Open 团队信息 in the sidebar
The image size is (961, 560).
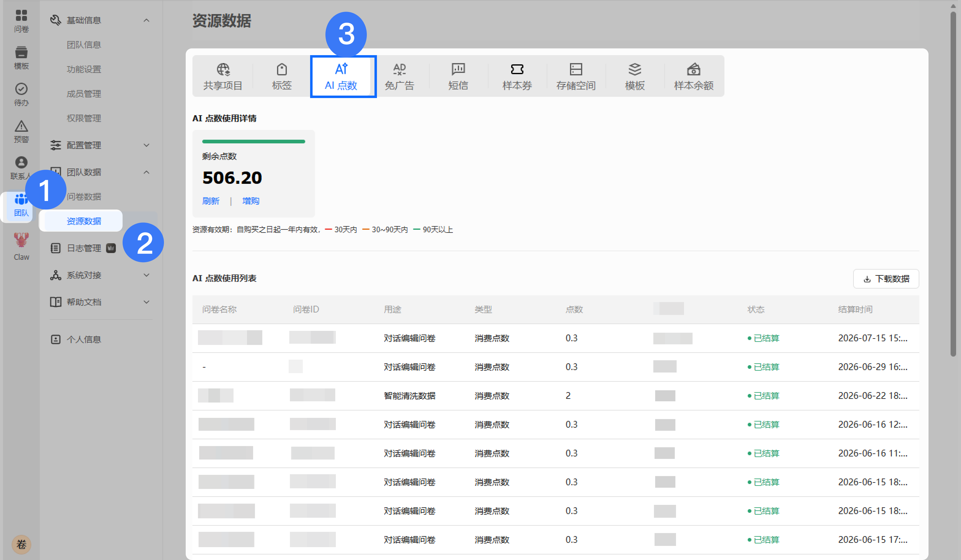(x=84, y=45)
